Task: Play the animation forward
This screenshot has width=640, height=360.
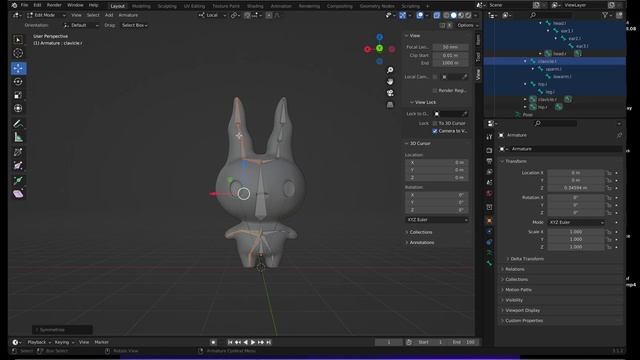Action: point(253,342)
